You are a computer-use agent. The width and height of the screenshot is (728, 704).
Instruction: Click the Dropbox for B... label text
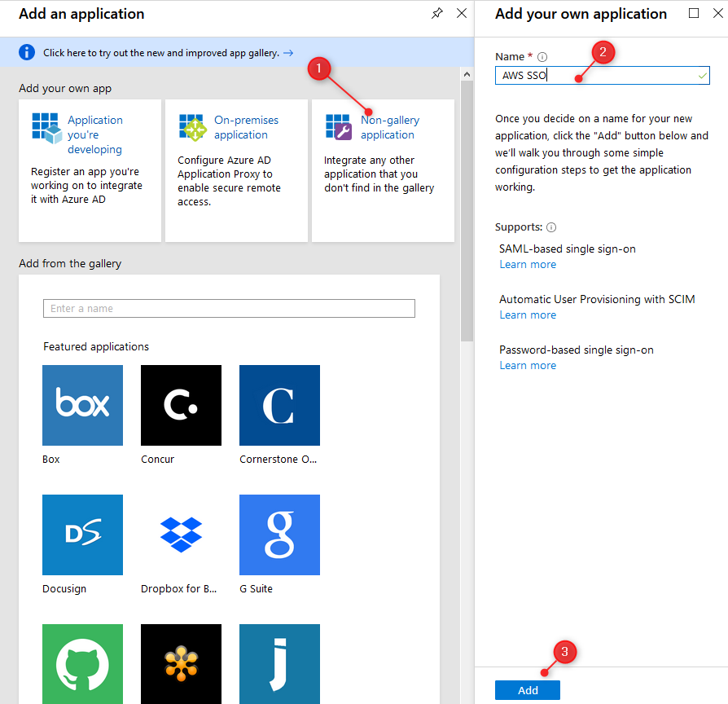click(179, 589)
